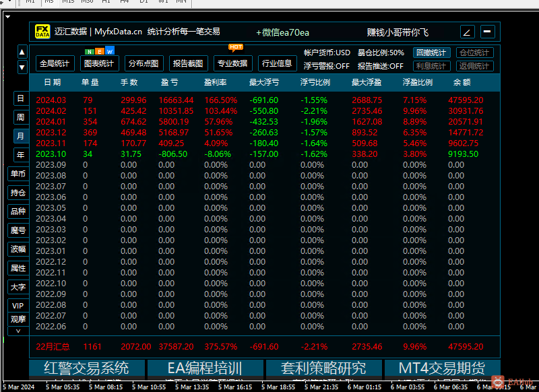Open 观摩 observe section
This screenshot has height=392, width=539.
tap(18, 319)
